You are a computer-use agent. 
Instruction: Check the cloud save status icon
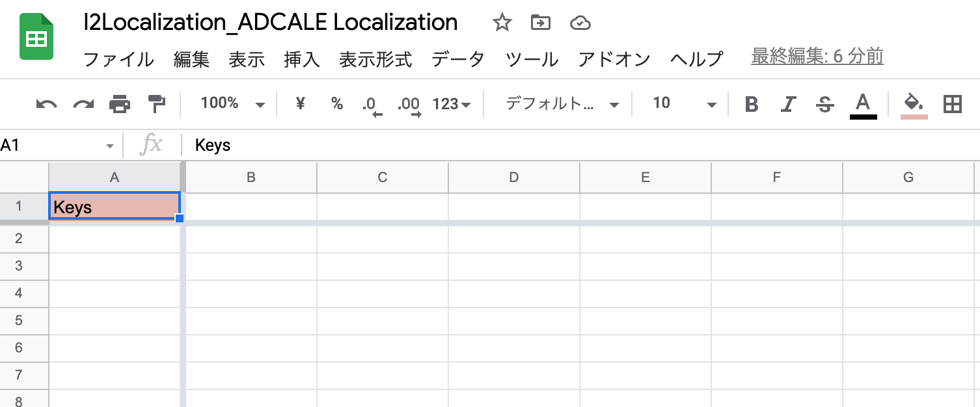point(579,23)
